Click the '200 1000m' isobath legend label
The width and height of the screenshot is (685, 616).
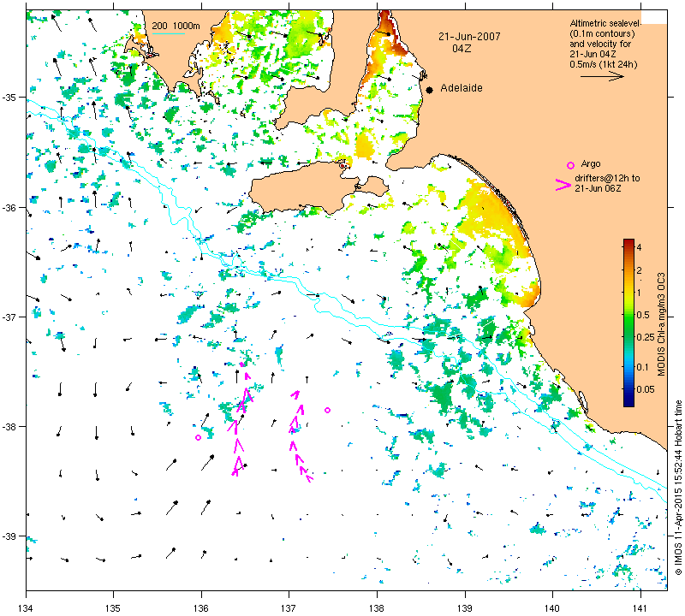click(176, 27)
